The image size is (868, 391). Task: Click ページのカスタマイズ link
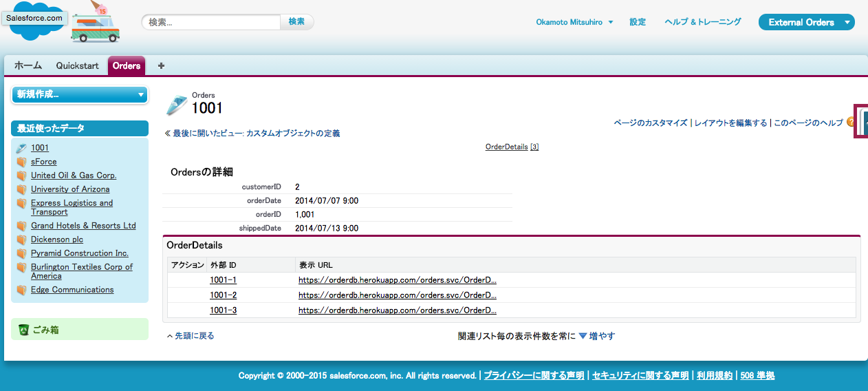click(x=651, y=123)
